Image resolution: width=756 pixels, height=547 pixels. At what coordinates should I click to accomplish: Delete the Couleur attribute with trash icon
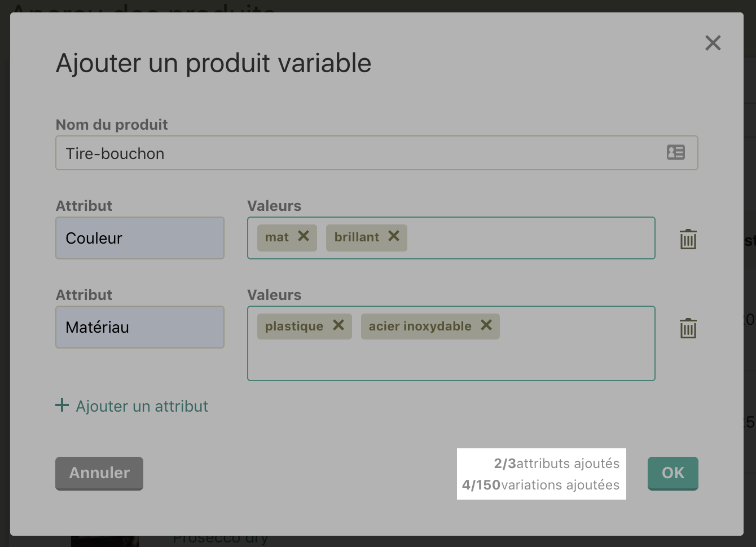coord(688,239)
